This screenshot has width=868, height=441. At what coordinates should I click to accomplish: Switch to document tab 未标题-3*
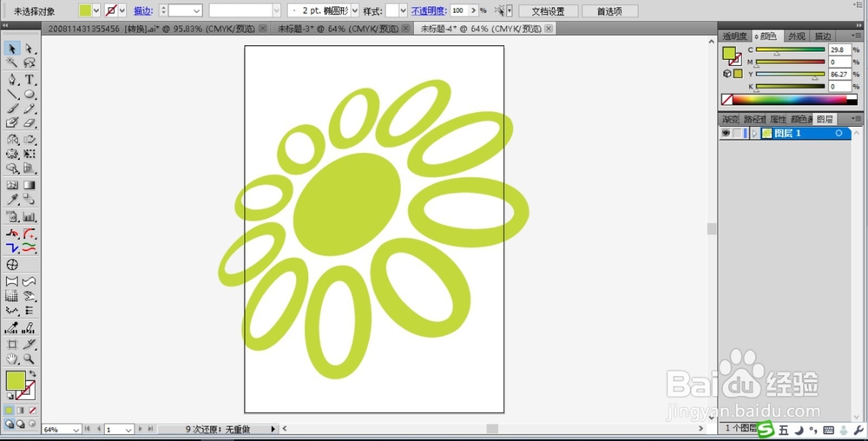pos(338,29)
